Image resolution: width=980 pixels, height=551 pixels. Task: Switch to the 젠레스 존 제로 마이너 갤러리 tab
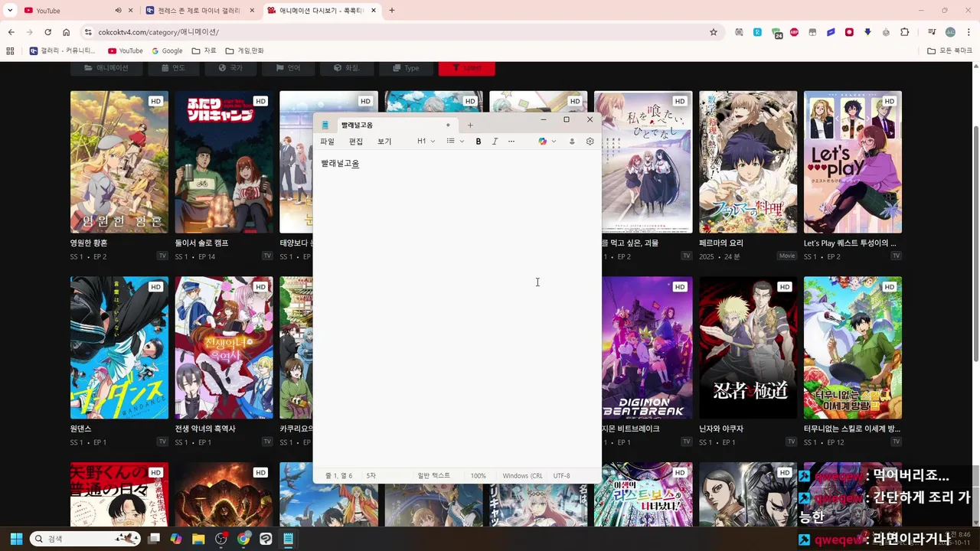tap(198, 11)
